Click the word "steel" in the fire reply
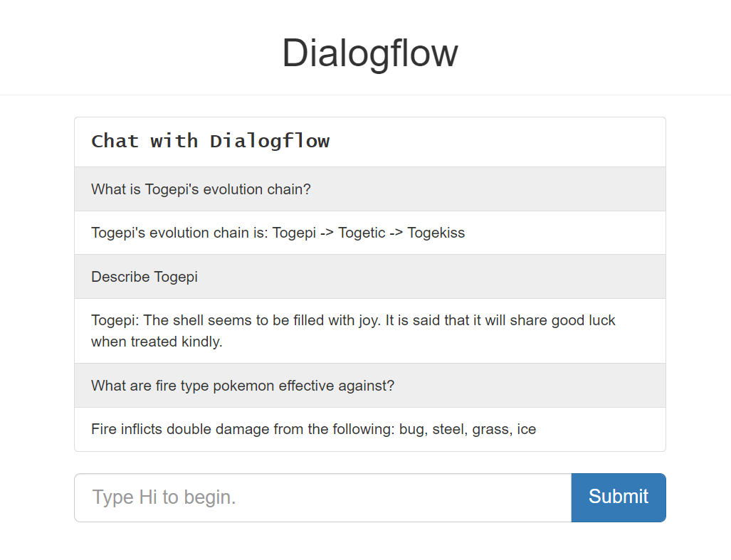This screenshot has width=731, height=560. 448,429
